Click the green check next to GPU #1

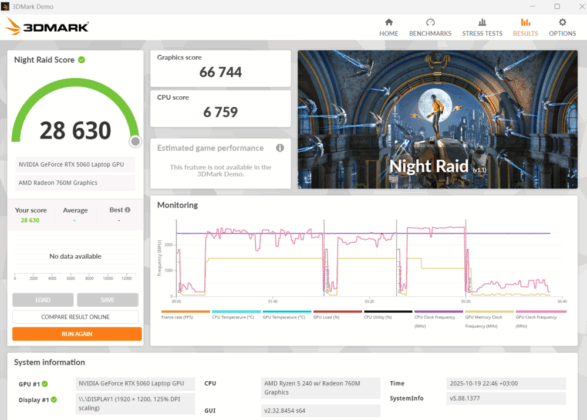point(45,384)
